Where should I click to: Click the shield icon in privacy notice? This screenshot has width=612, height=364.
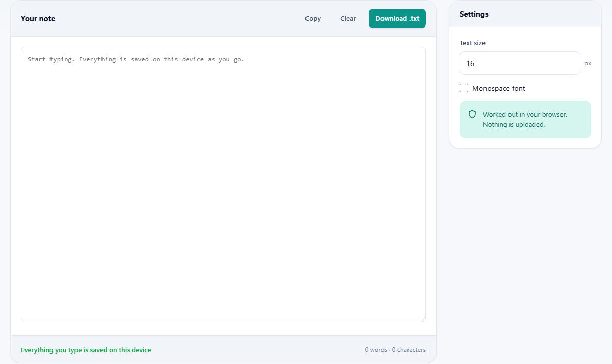pyautogui.click(x=472, y=114)
